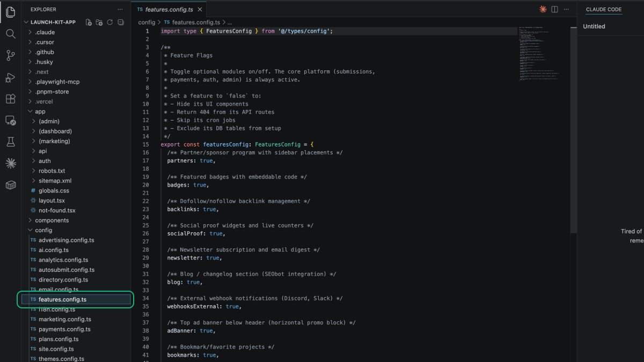Switch to the CLAUDE CODE panel tab
This screenshot has height=362, width=644.
tap(603, 10)
